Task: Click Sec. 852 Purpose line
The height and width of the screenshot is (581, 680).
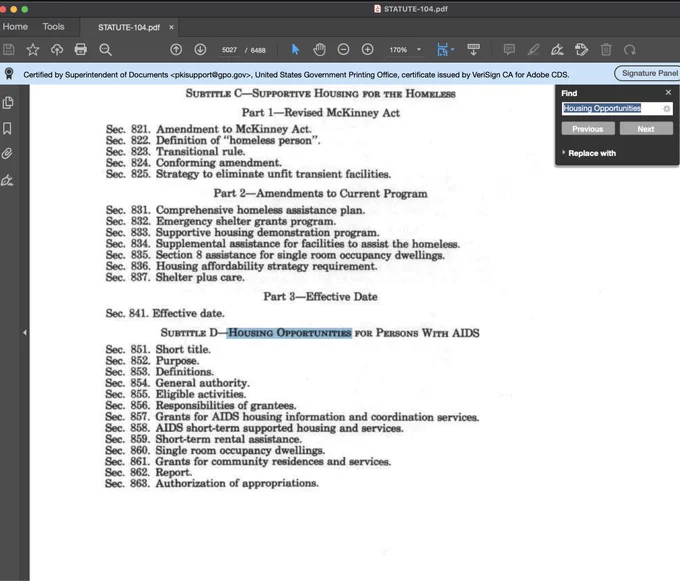Action: [152, 361]
